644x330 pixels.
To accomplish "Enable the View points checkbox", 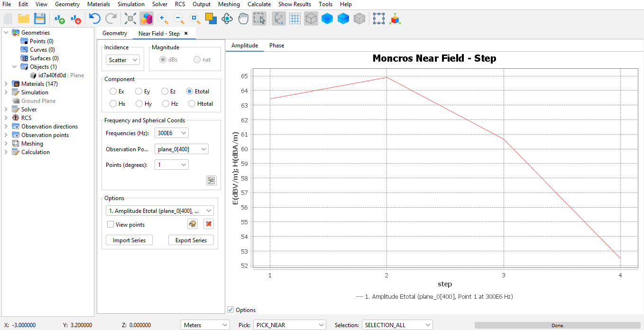I will (110, 225).
